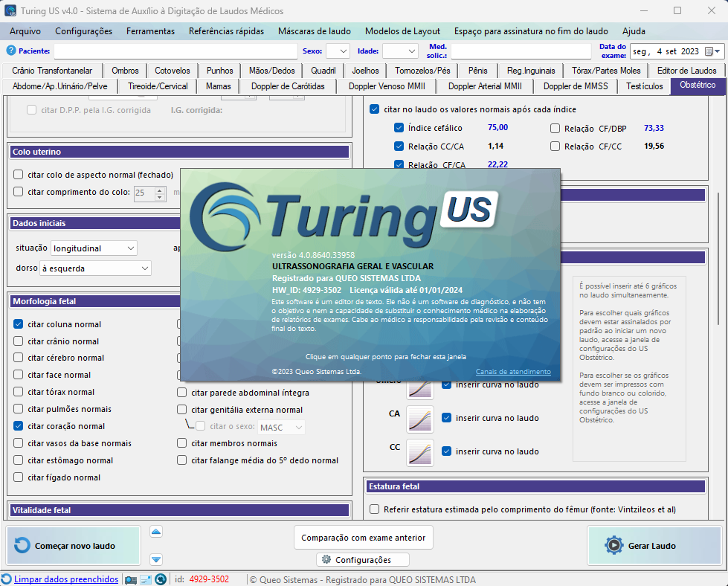Open the dorso dropdown showing à esquerda
Image resolution: width=728 pixels, height=586 pixels.
pos(95,268)
